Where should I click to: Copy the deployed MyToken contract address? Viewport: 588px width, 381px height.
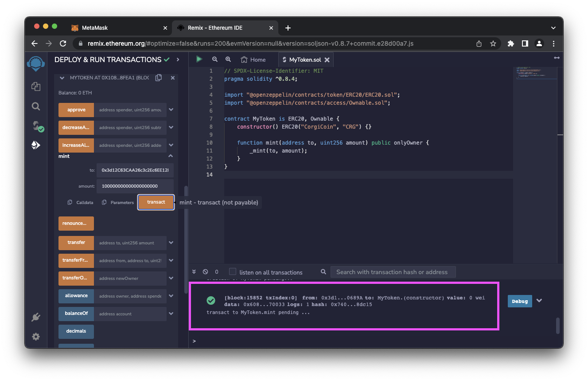[x=158, y=78]
